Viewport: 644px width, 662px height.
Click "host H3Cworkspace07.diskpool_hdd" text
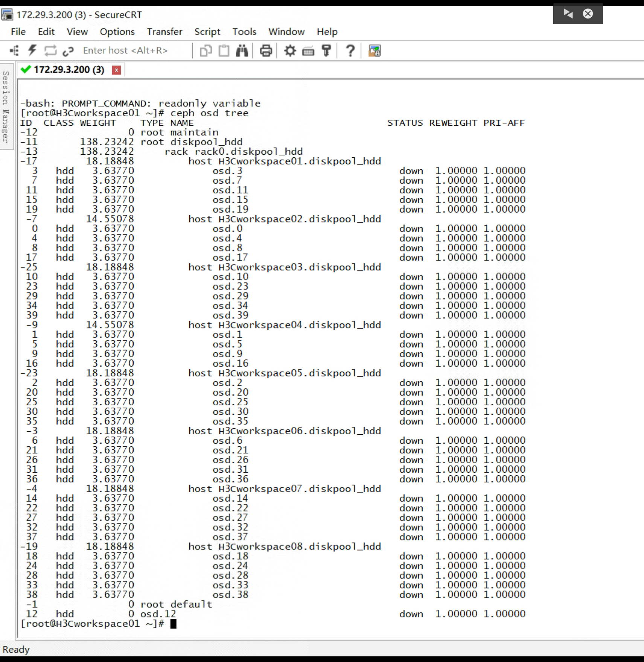coord(285,489)
